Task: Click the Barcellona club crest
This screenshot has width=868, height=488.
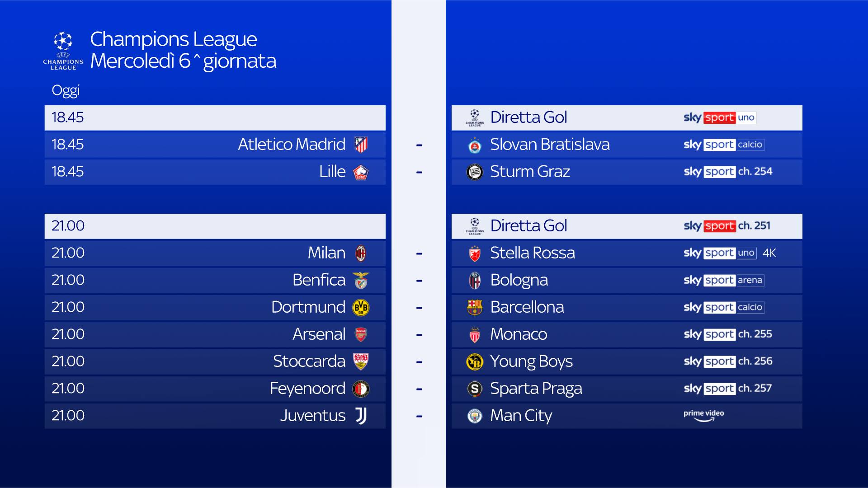Action: 475,307
